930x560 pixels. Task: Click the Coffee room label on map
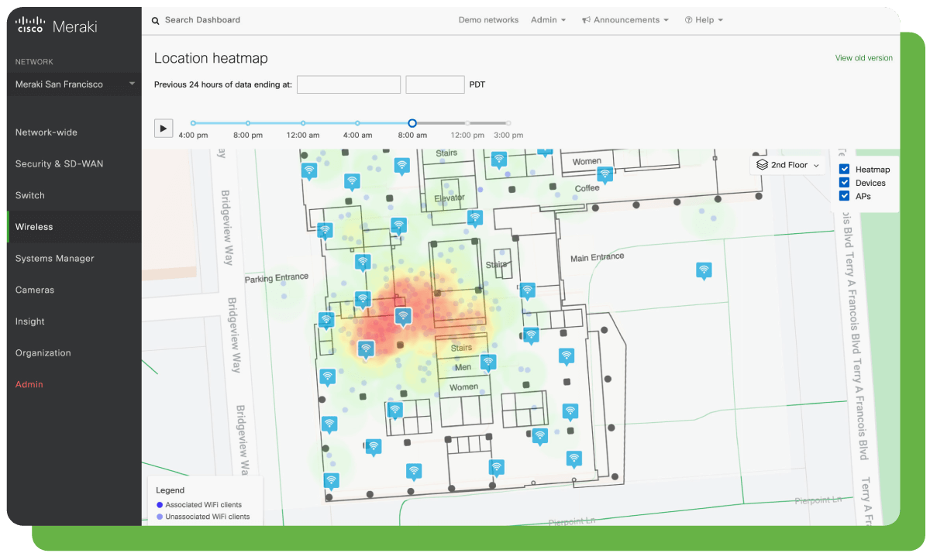[587, 188]
